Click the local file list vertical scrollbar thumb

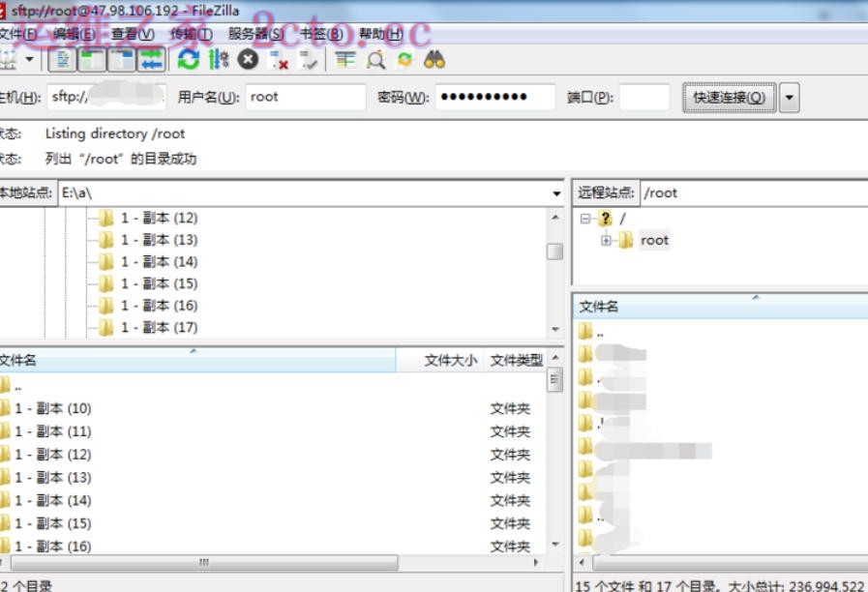(554, 380)
